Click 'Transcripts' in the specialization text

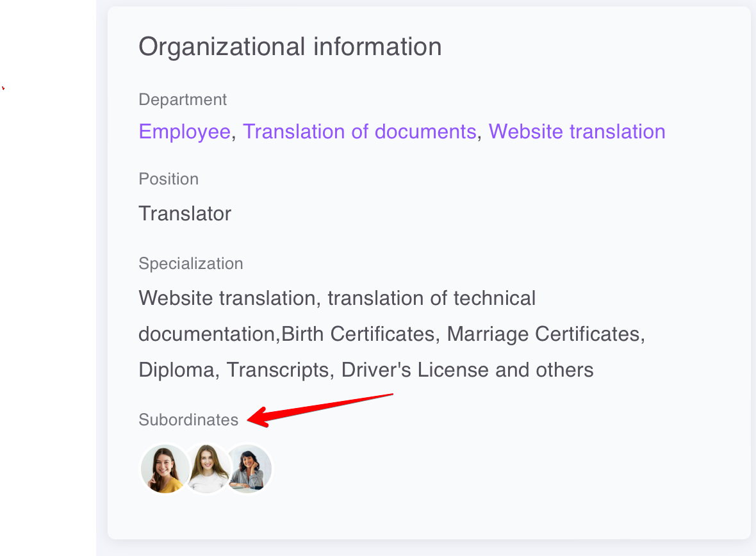[277, 370]
